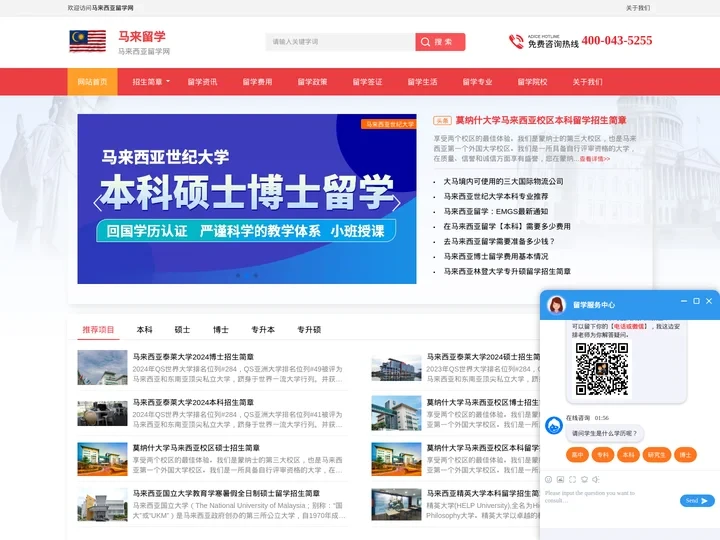Screen dimensions: 720x540
Task: Open 马来西亚林登大学专升硕留学招生简章 article
Action: coord(507,271)
